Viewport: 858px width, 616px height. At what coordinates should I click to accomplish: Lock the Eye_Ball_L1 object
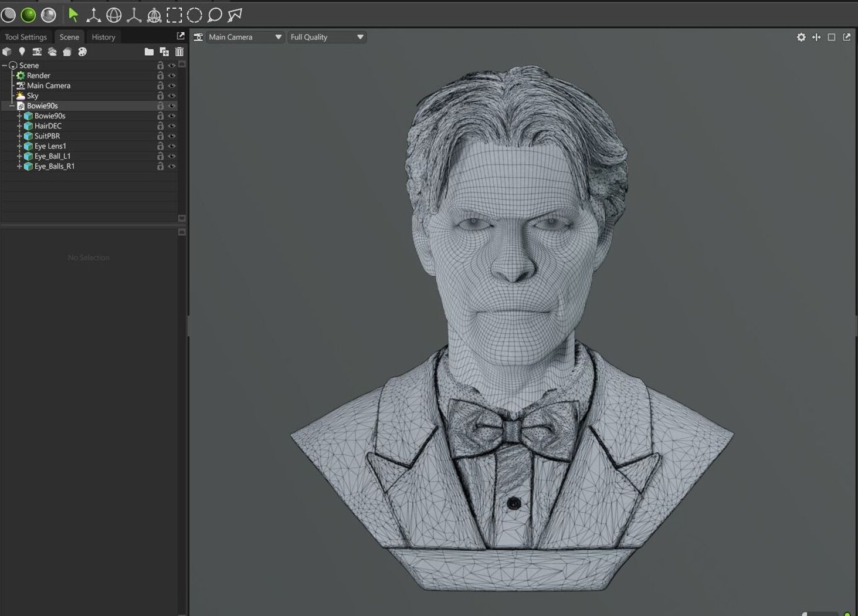coord(160,156)
